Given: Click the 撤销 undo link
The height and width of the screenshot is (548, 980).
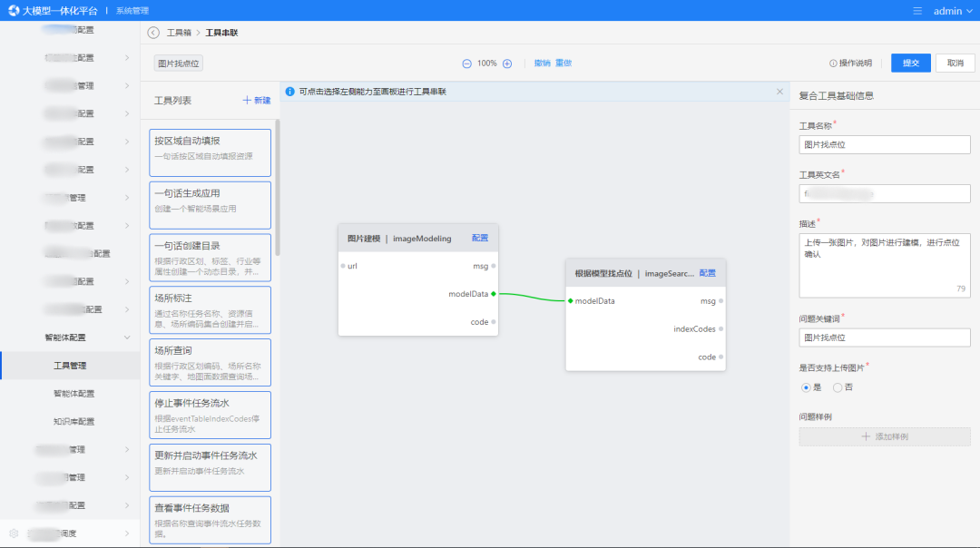Looking at the screenshot, I should click(542, 64).
